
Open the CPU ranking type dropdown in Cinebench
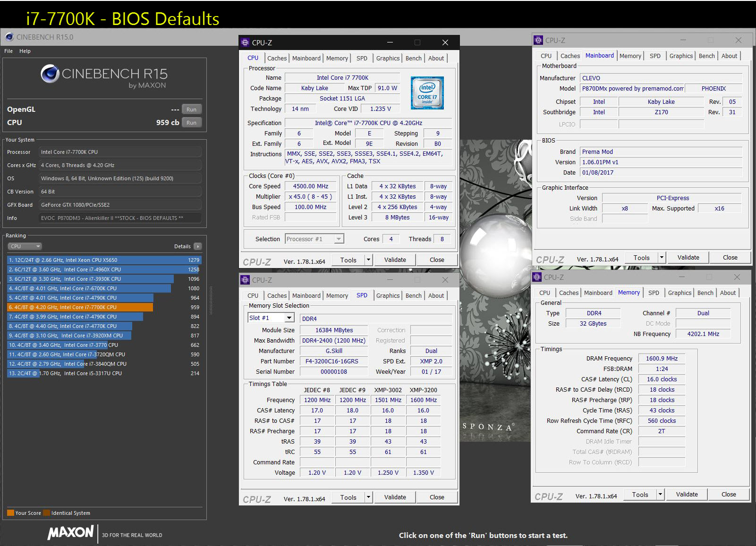[x=25, y=246]
